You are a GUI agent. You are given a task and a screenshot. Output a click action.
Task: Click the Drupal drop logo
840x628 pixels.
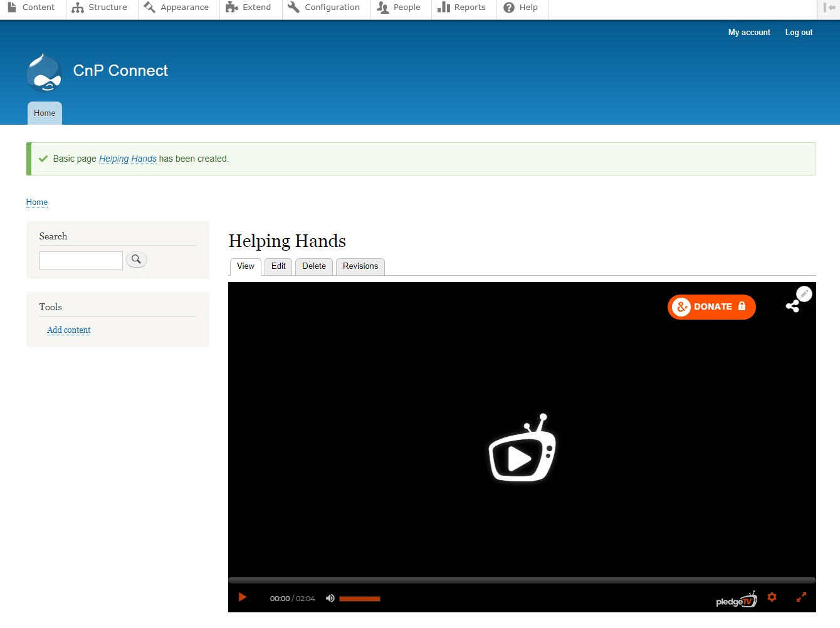(45, 72)
